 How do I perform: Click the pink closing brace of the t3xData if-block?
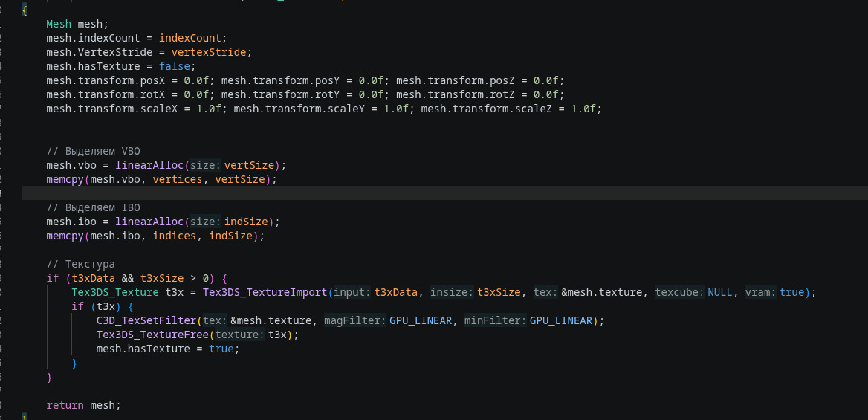coord(49,377)
